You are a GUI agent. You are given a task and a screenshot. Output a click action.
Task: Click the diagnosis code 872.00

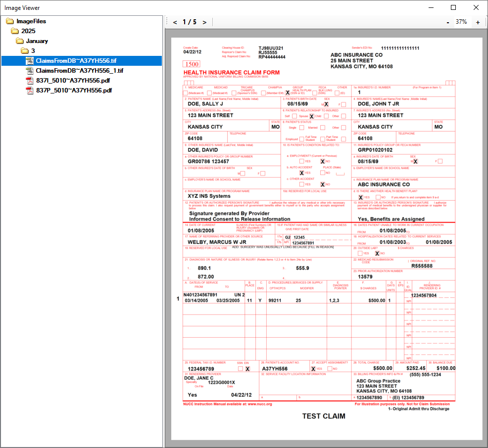point(206,277)
